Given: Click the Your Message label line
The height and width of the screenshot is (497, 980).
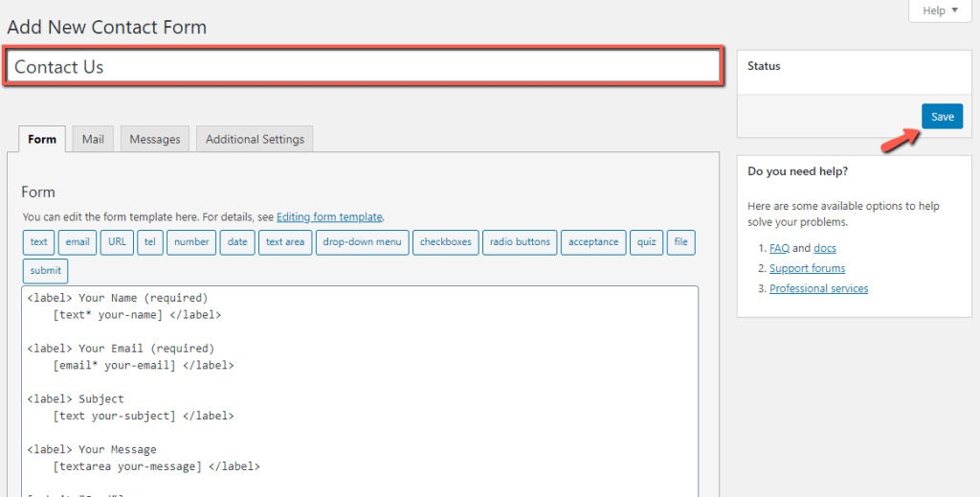Looking at the screenshot, I should [92, 449].
